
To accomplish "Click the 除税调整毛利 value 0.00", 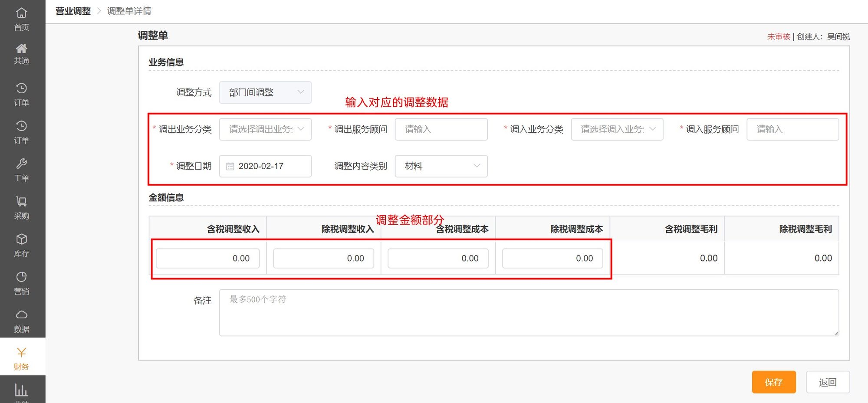I will 823,258.
